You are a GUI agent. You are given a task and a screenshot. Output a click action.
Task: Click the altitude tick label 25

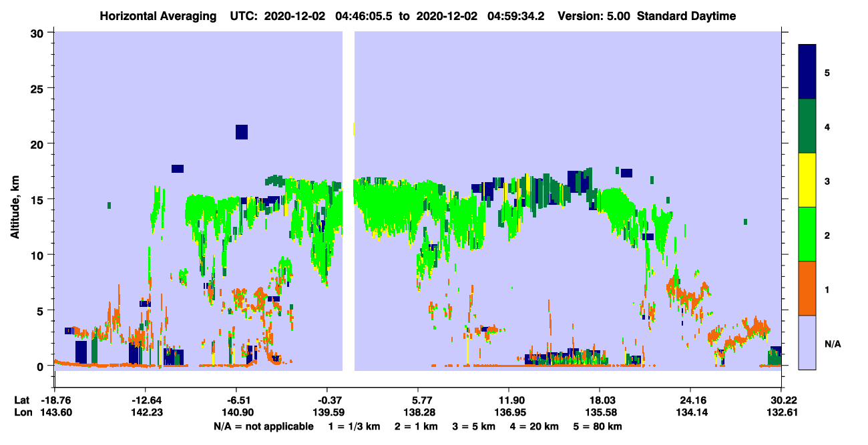point(37,88)
